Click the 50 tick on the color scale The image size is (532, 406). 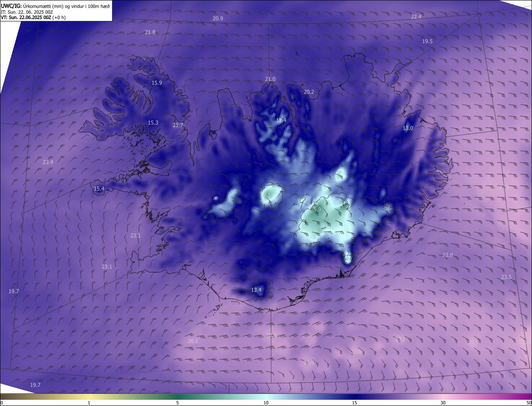tap(529, 403)
